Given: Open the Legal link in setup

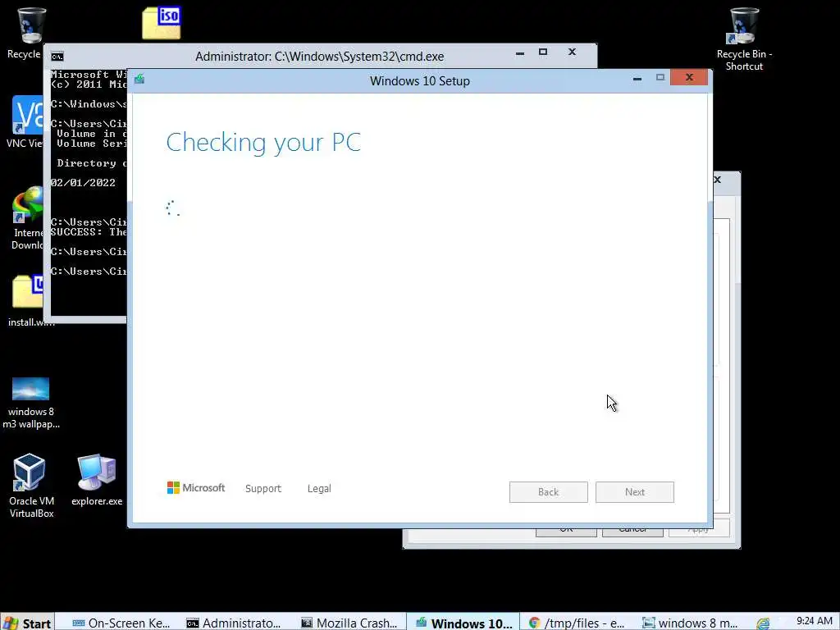Looking at the screenshot, I should tap(319, 489).
